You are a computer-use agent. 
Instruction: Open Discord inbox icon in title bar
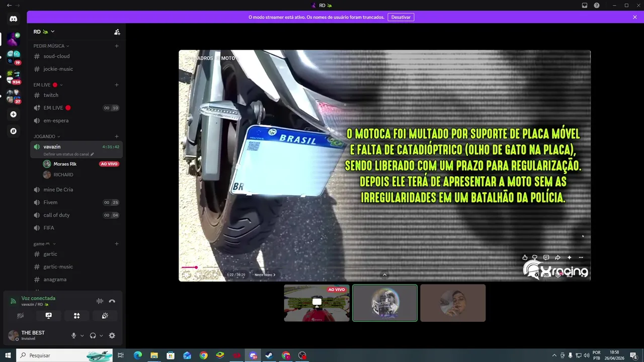[x=585, y=5]
